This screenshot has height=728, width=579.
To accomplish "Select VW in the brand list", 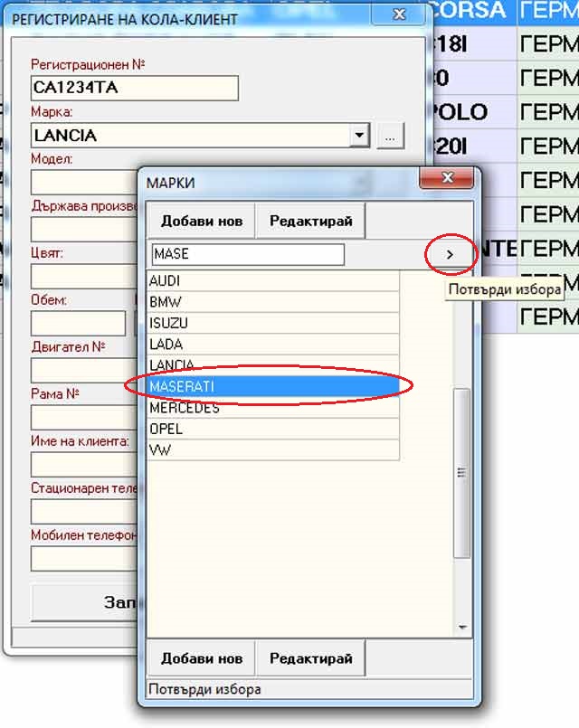I will [x=273, y=449].
